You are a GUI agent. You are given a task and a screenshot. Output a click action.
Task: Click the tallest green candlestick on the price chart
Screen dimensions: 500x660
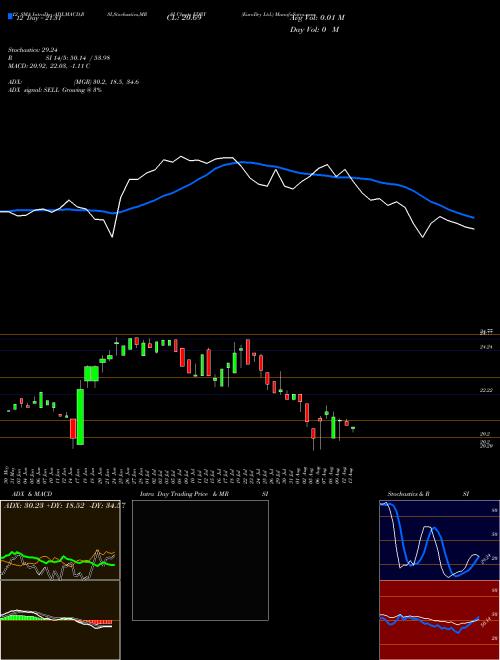click(x=80, y=417)
